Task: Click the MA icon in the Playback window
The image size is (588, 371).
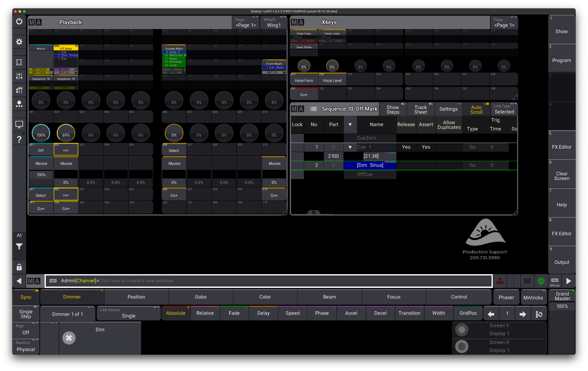Action: point(35,22)
